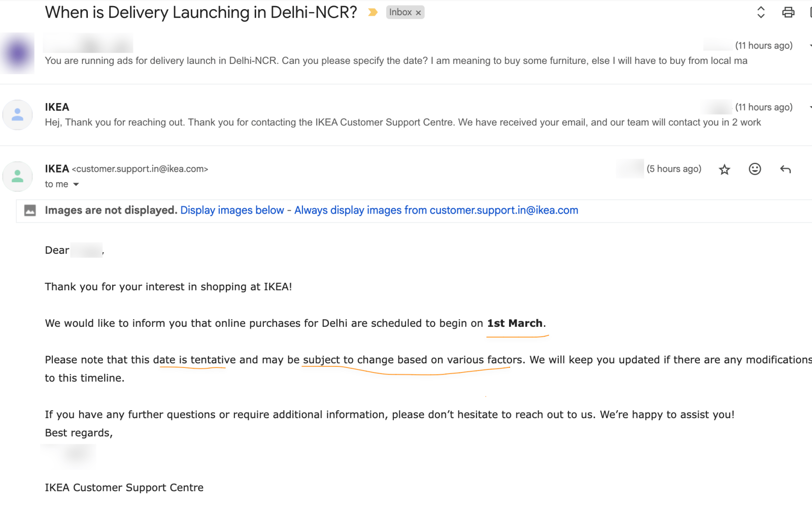Click the images not displayed icon
The height and width of the screenshot is (506, 812).
(30, 210)
